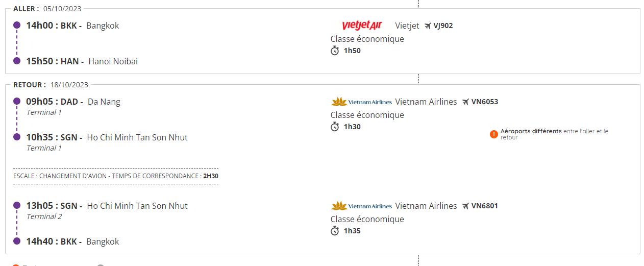The height and width of the screenshot is (266, 644).
Task: Click the VJ902 flight number
Action: (x=443, y=26)
